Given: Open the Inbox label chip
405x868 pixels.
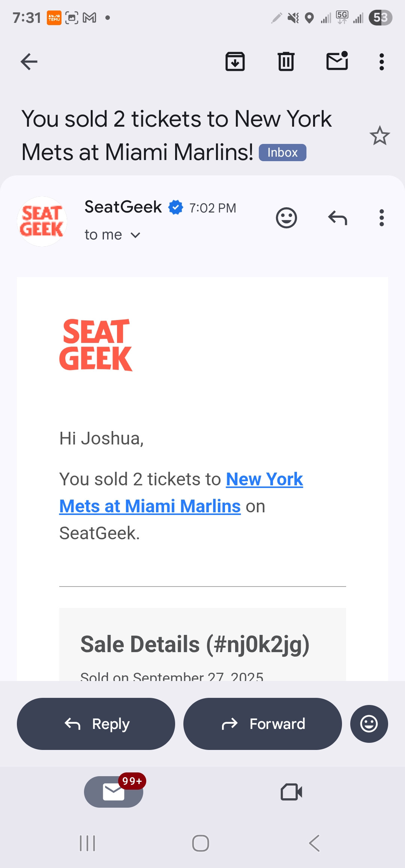Looking at the screenshot, I should click(x=282, y=153).
